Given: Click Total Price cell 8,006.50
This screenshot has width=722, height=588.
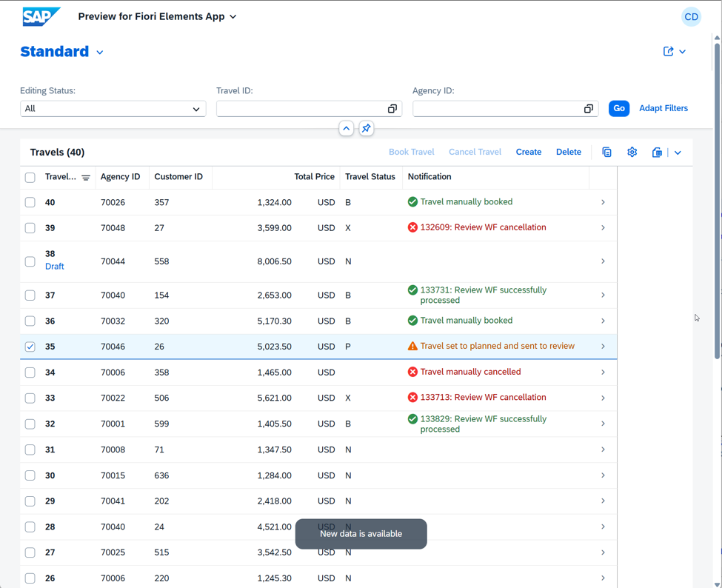Looking at the screenshot, I should (x=274, y=261).
